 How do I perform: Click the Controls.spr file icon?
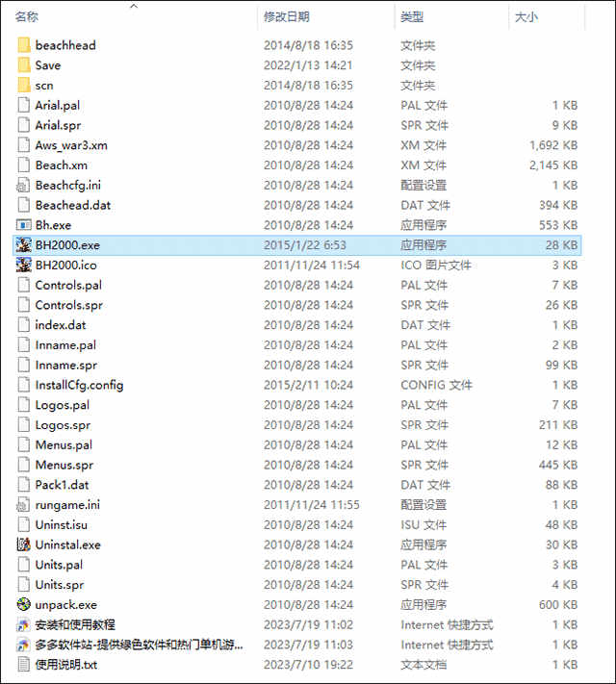24,305
